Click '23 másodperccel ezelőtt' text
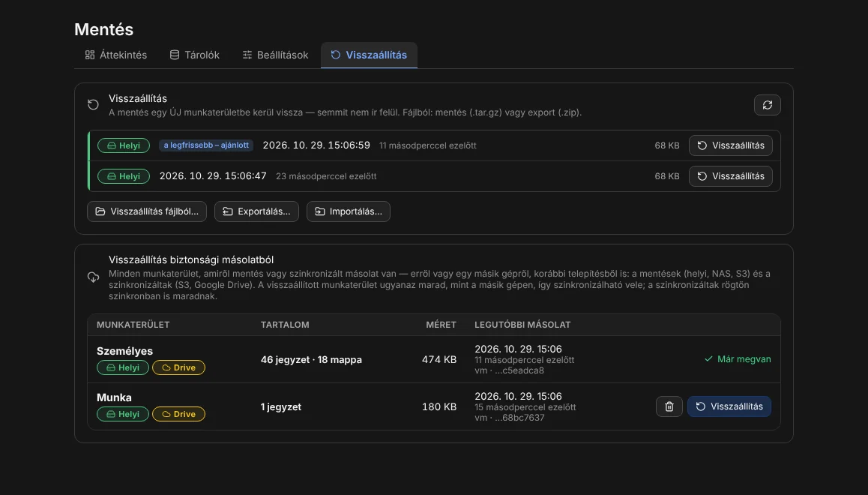The image size is (868, 495). click(x=326, y=176)
